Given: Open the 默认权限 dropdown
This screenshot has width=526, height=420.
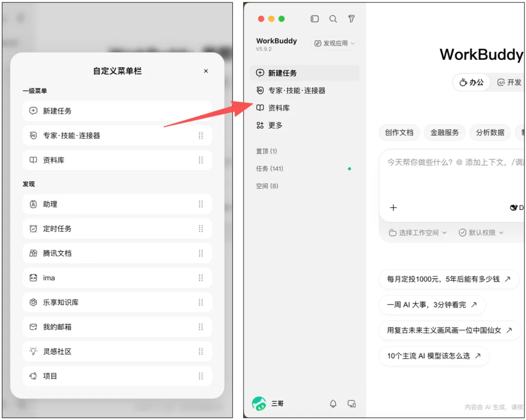Looking at the screenshot, I should (481, 233).
